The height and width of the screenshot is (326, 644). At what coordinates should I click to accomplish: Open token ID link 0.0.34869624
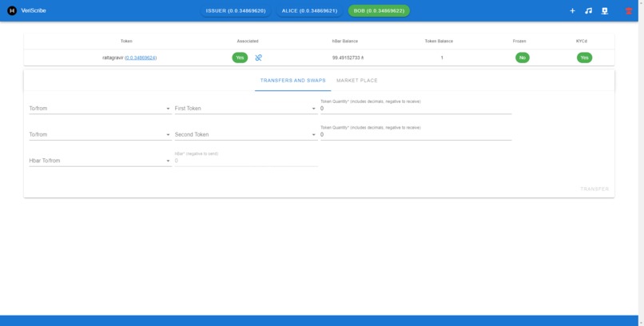(141, 58)
